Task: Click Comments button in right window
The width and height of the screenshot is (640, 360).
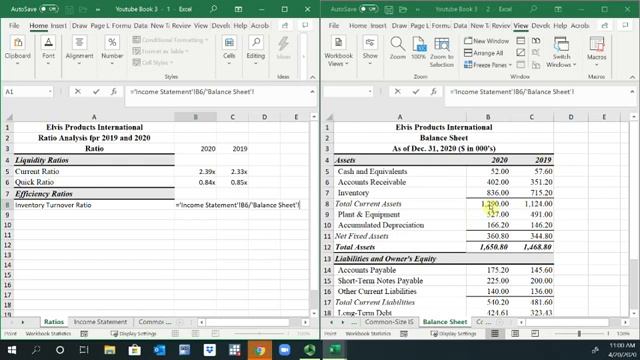Action: [625, 26]
